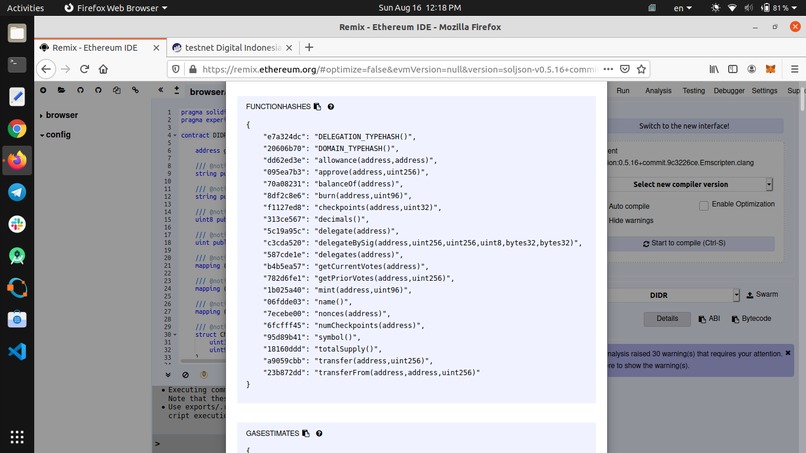This screenshot has height=453, width=806.
Task: Save page to Pocket icon
Action: [x=625, y=69]
